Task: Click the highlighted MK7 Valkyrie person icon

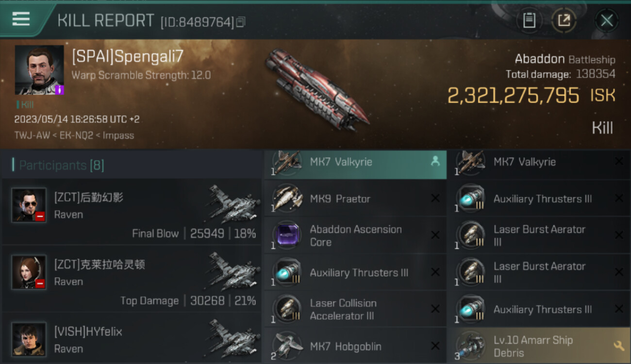Action: (x=435, y=162)
